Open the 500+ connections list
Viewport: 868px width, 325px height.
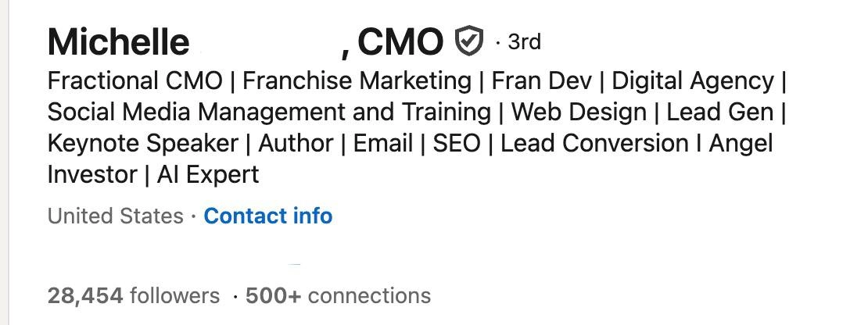pyautogui.click(x=339, y=296)
